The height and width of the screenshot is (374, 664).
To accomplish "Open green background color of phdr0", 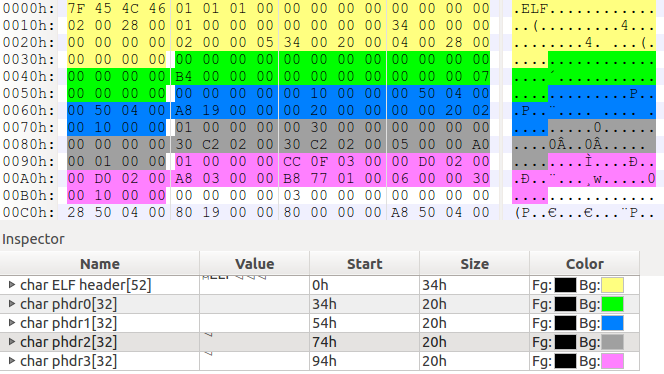I will point(612,304).
